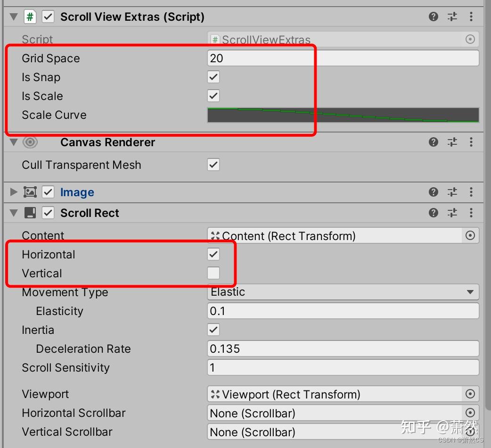Disable Cull Transparent Mesh

213,165
